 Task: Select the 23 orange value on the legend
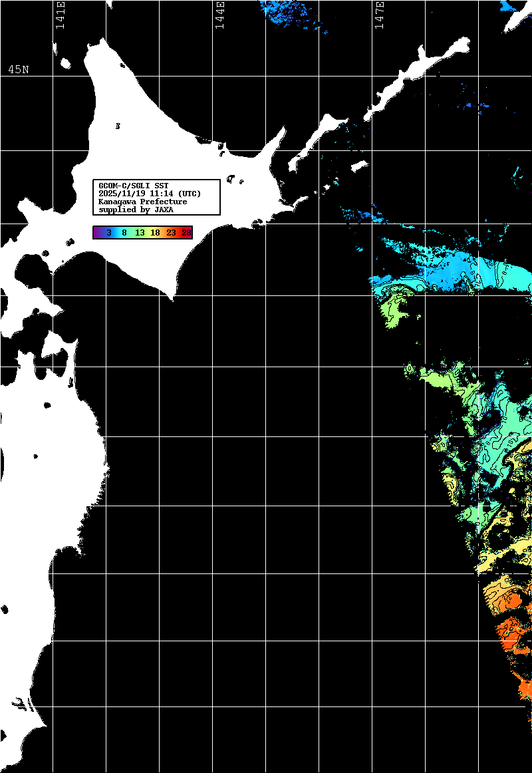pos(171,233)
